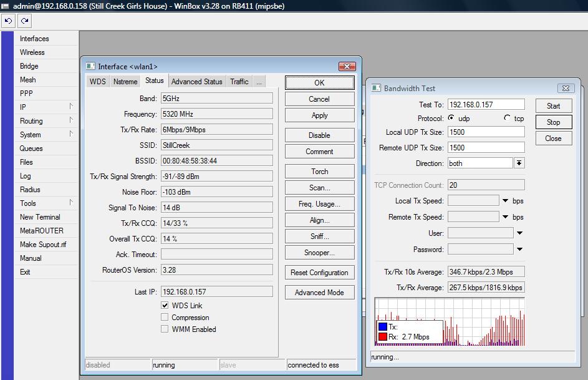The image size is (588, 380).
Task: Enable the WMM Enabled checkbox
Action: [165, 328]
